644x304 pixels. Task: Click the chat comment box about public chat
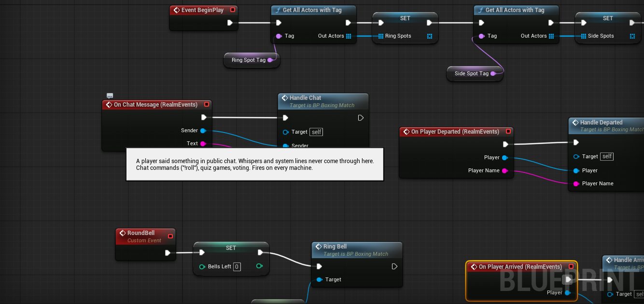tap(255, 165)
